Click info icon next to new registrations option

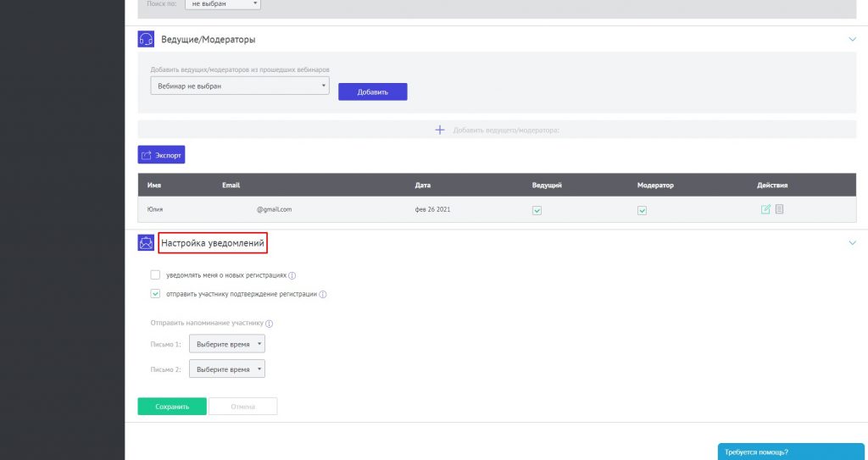[x=292, y=275]
